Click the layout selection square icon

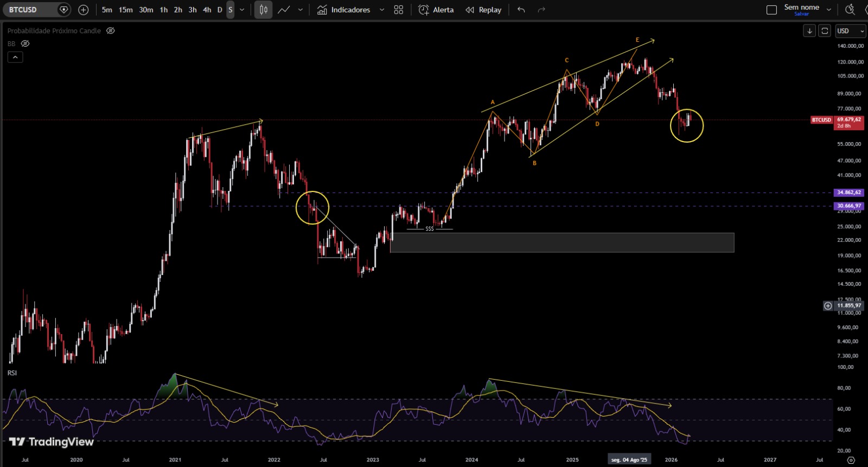tap(771, 10)
